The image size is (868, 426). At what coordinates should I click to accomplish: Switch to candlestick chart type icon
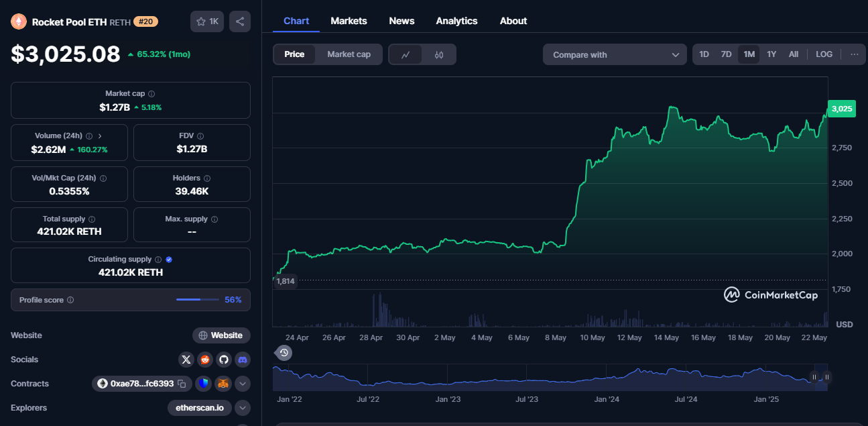point(439,55)
